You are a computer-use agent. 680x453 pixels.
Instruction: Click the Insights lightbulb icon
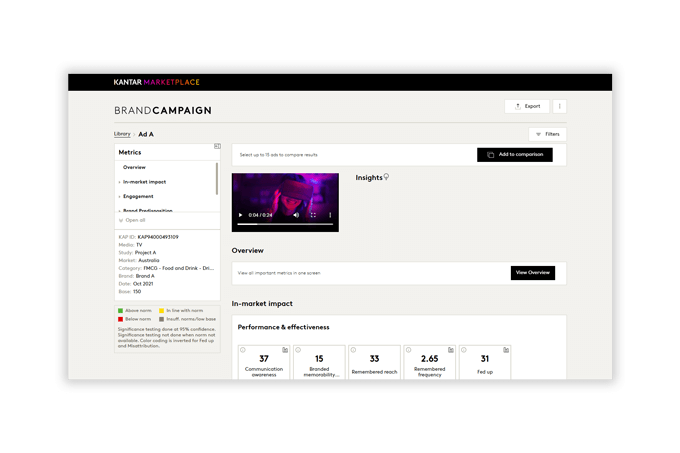pos(387,177)
